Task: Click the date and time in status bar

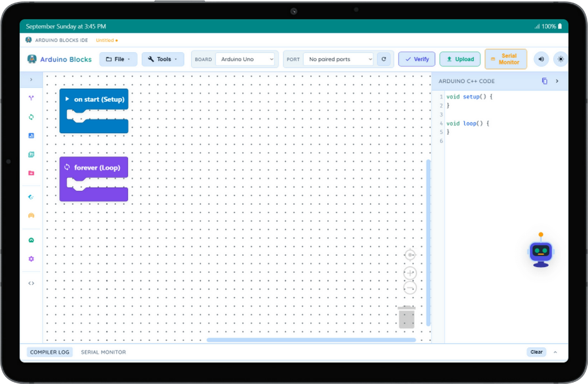Action: (x=66, y=26)
